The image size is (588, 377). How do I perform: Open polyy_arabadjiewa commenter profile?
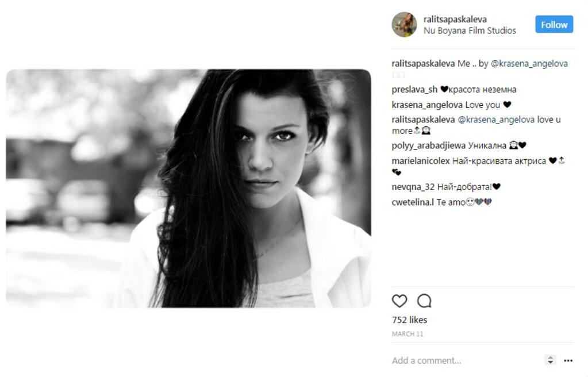click(429, 145)
